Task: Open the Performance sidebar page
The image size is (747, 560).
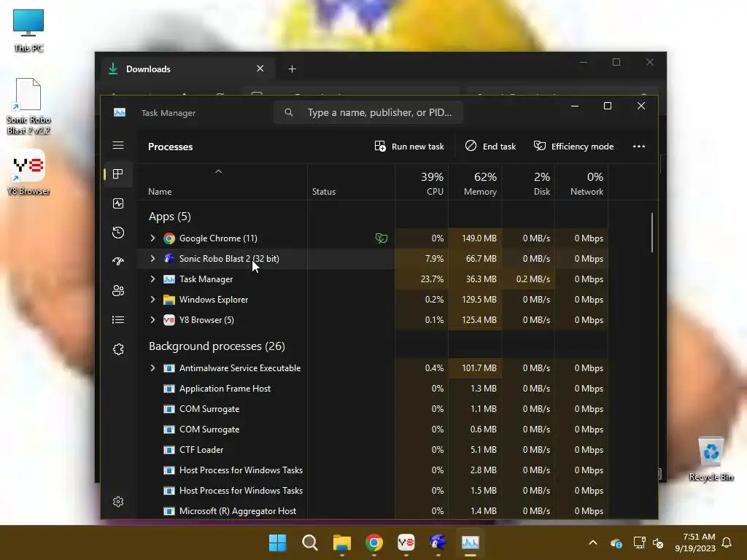Action: (x=118, y=203)
